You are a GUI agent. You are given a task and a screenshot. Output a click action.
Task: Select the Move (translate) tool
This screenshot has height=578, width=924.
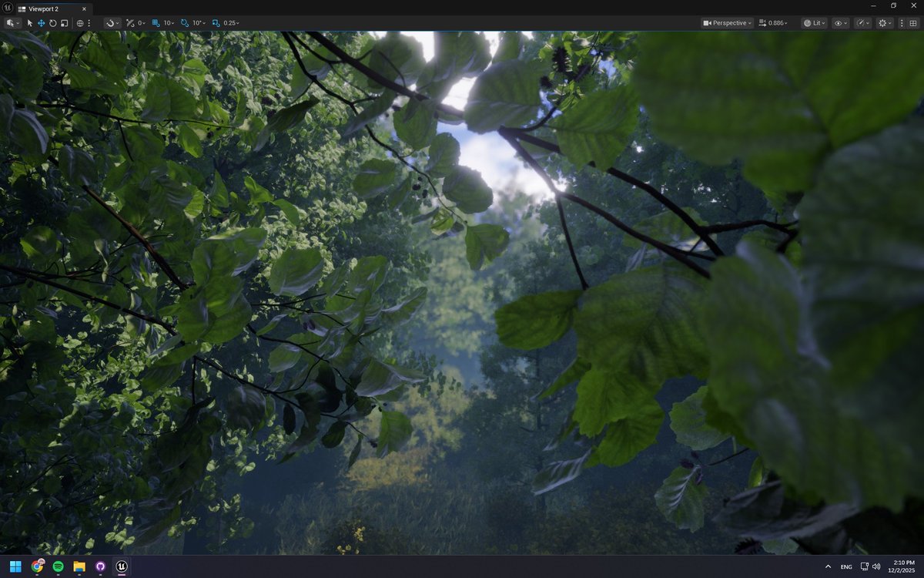pos(41,22)
